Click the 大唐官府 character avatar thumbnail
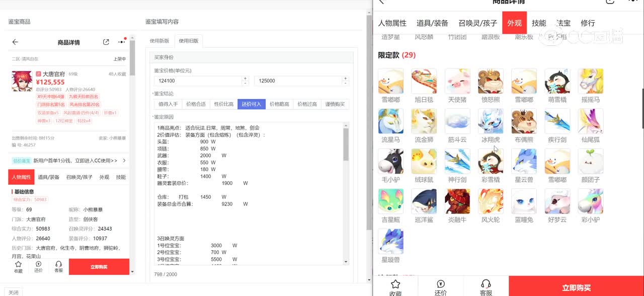Viewport: 644px width, 296px height. pyautogui.click(x=22, y=82)
